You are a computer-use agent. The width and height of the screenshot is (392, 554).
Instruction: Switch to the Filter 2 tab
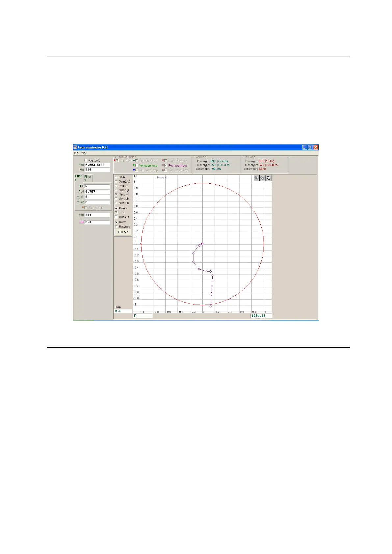[x=88, y=178]
